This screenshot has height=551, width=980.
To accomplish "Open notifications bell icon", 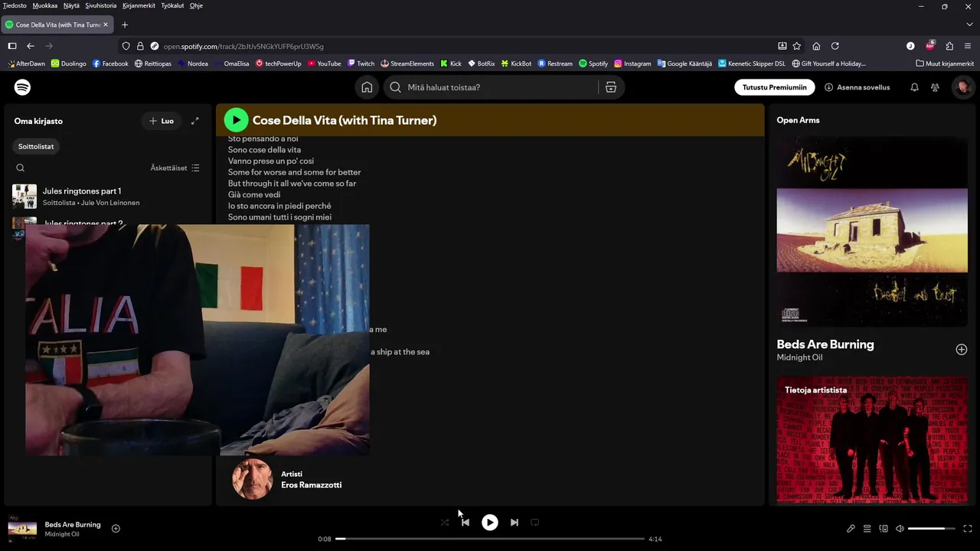I will coord(914,87).
